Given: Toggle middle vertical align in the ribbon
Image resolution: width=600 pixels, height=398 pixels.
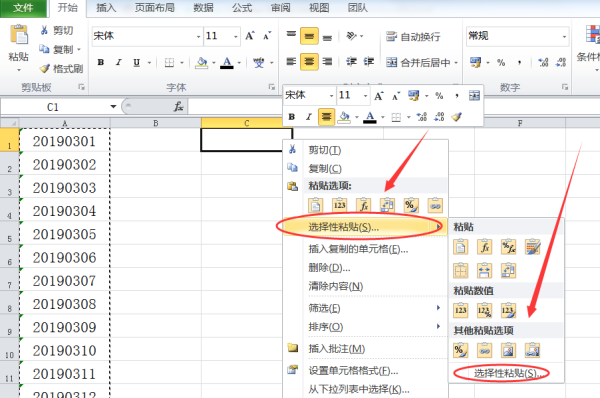Looking at the screenshot, I should [309, 36].
